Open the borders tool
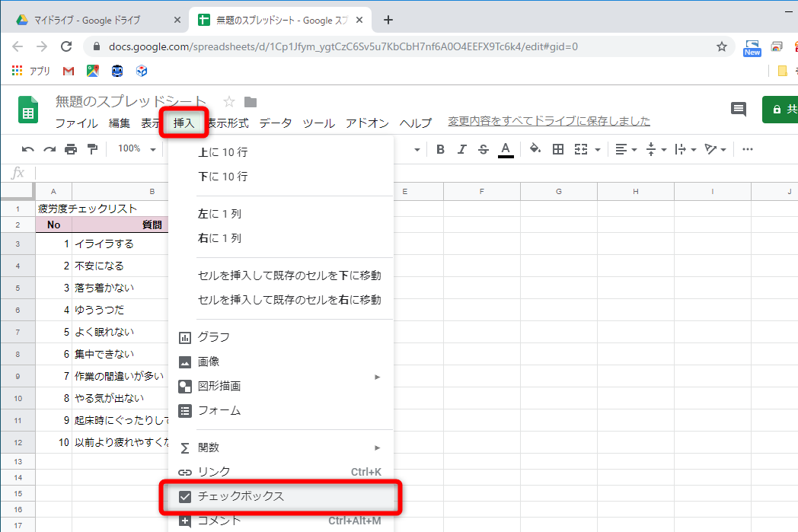 tap(558, 149)
